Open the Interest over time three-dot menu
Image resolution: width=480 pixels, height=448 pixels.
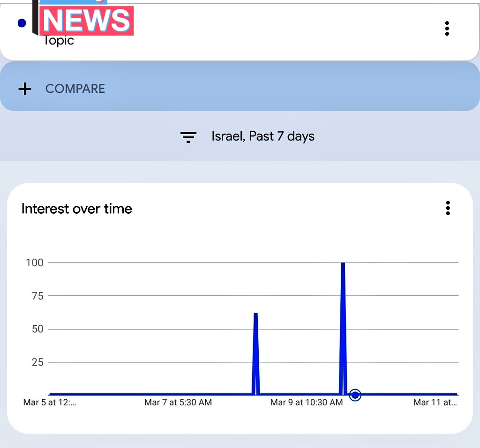448,208
